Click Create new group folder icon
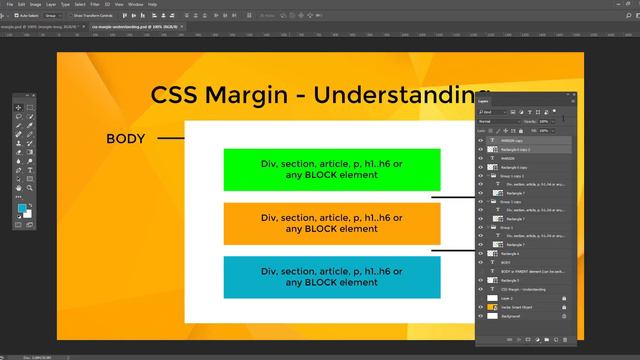 (547, 340)
